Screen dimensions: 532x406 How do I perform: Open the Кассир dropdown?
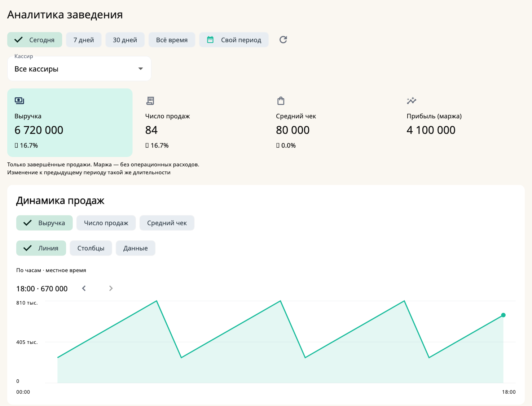(79, 69)
